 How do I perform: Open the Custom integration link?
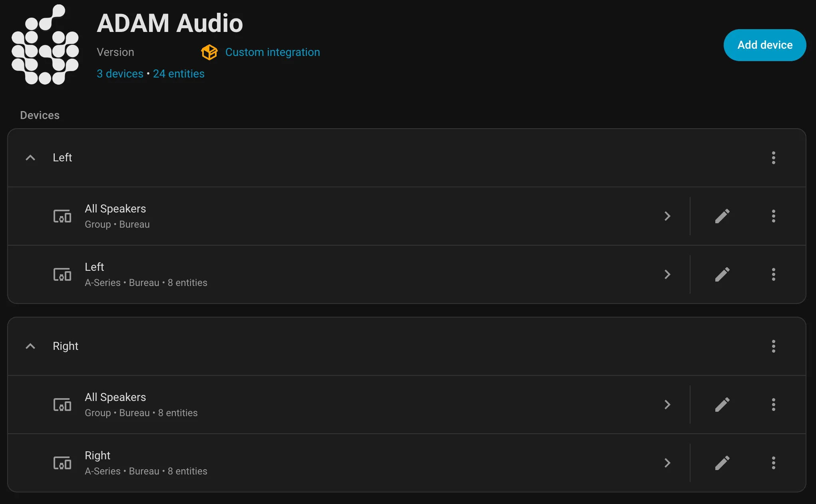point(273,52)
